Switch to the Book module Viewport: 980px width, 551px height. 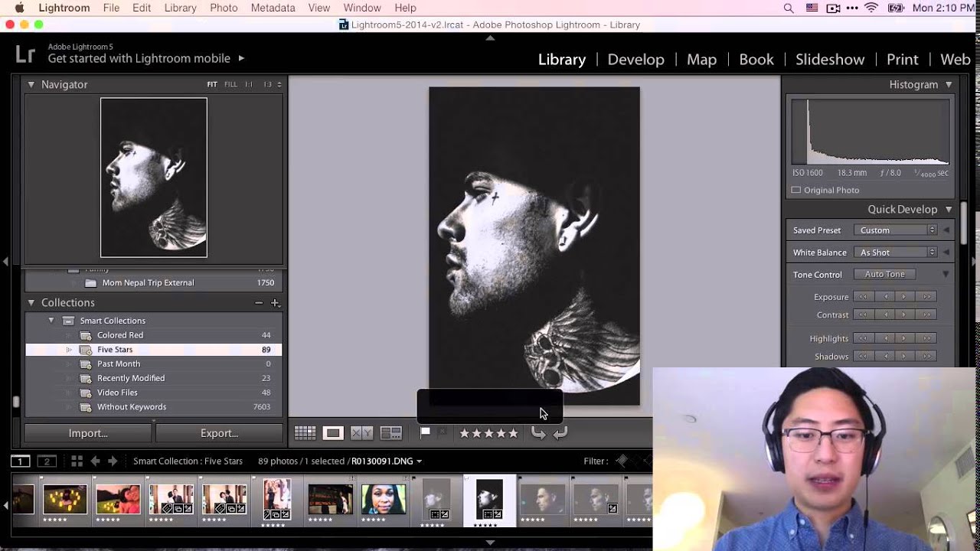(x=756, y=60)
